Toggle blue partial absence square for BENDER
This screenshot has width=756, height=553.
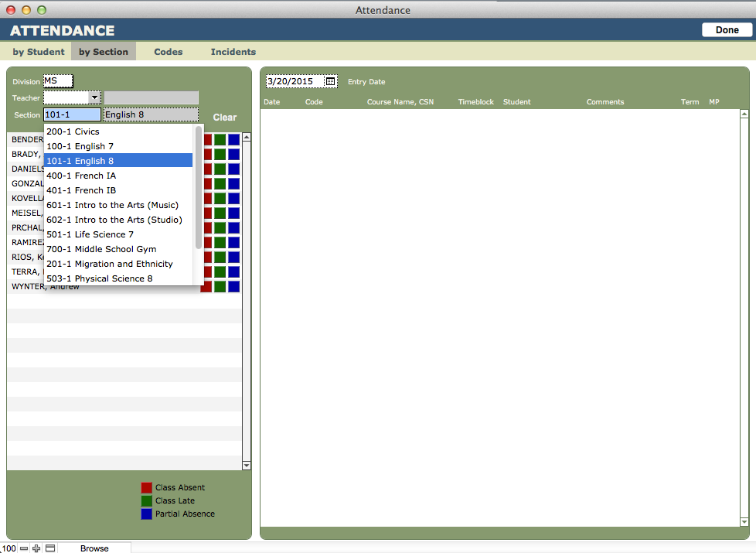click(233, 140)
